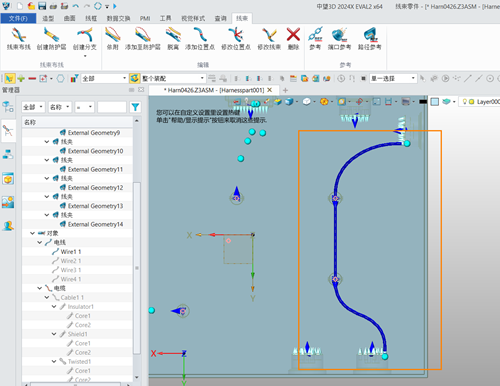Click the hexagon polygon pick icon
This screenshot has width=500, height=386.
[x=61, y=79]
